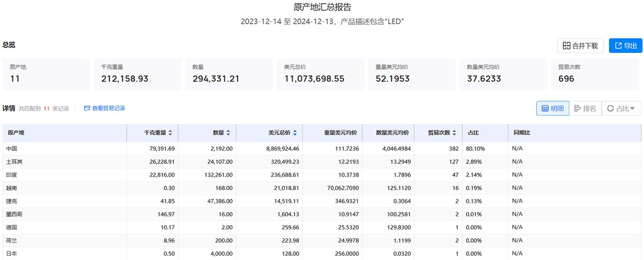Select the 越南 row origin cell

(65, 188)
